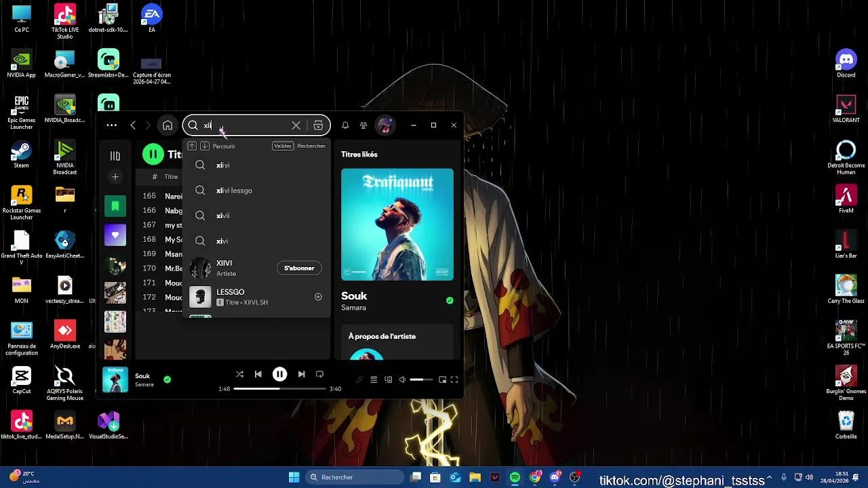868x488 pixels.
Task: Click the Windows Start button
Action: point(294,477)
